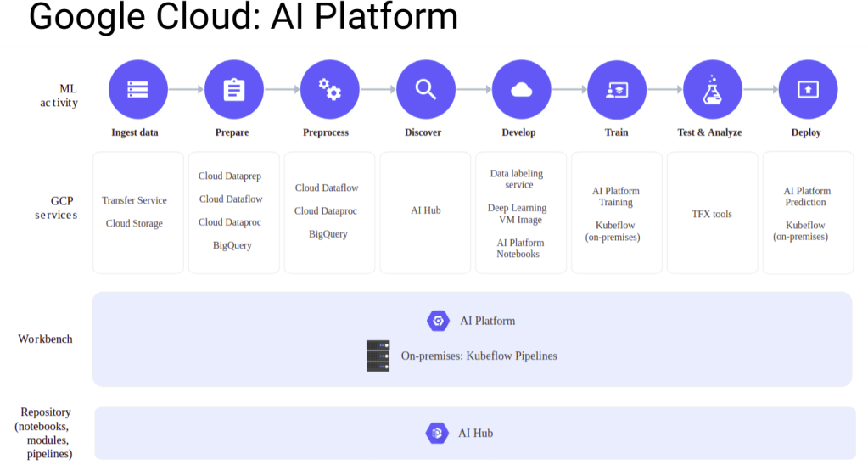Select the Deploy upload icon
Image resolution: width=868 pixels, height=476 pixels.
[x=809, y=89]
